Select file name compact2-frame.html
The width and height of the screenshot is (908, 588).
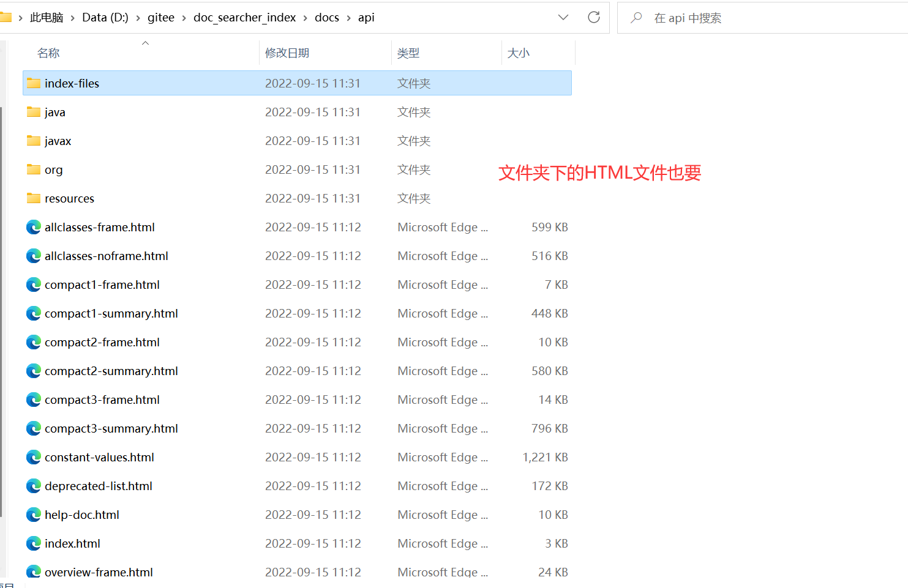click(102, 342)
